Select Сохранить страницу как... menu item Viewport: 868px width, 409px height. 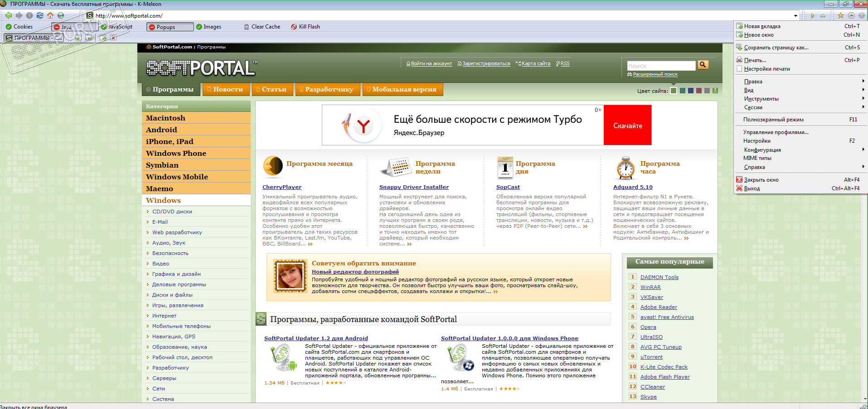[x=801, y=48]
